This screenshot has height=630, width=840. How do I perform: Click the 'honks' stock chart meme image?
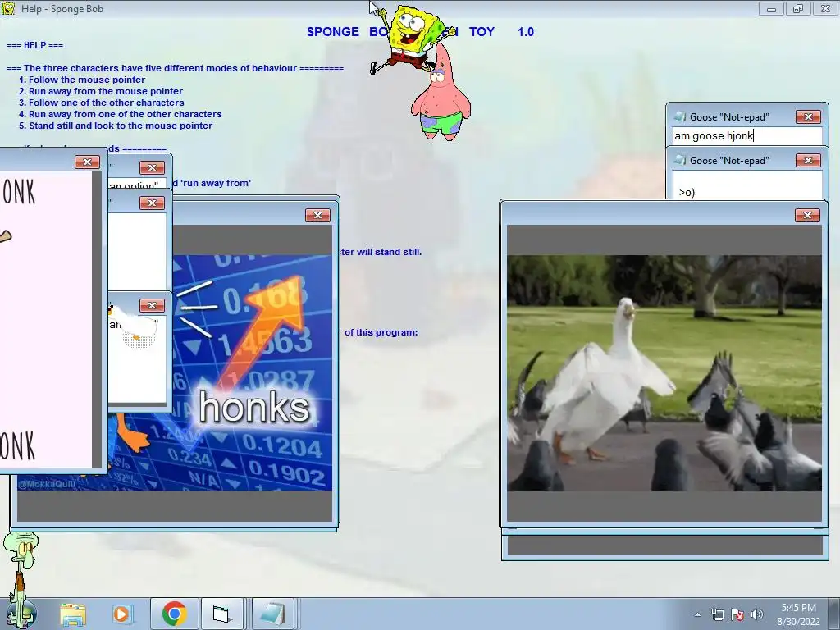(252, 373)
